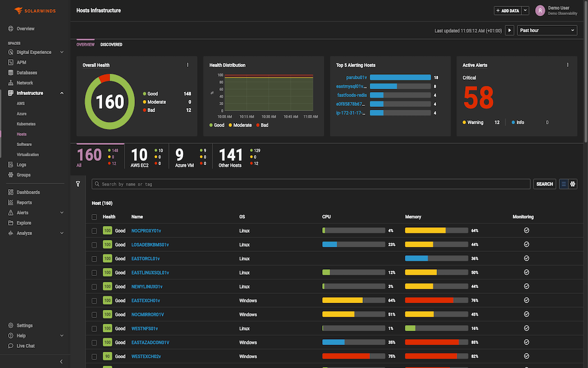Click the Alerts warning triangle icon
The height and width of the screenshot is (368, 588).
point(10,213)
